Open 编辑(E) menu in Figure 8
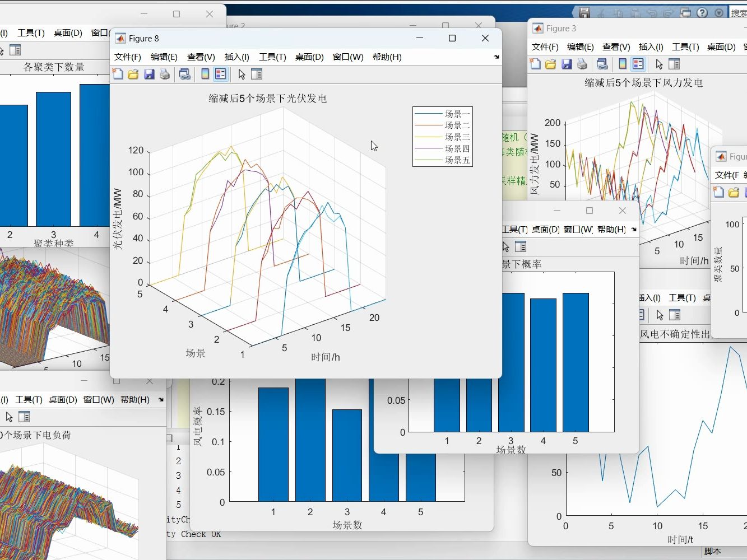 click(164, 57)
